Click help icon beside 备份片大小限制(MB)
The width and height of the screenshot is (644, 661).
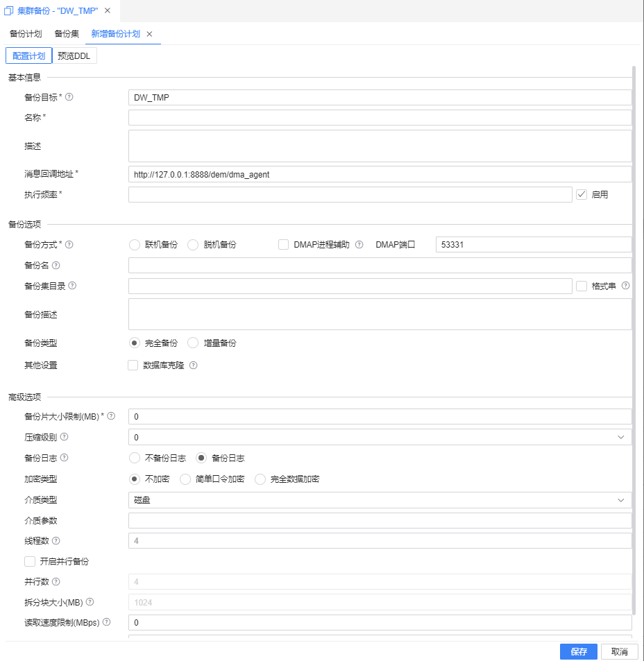click(111, 416)
